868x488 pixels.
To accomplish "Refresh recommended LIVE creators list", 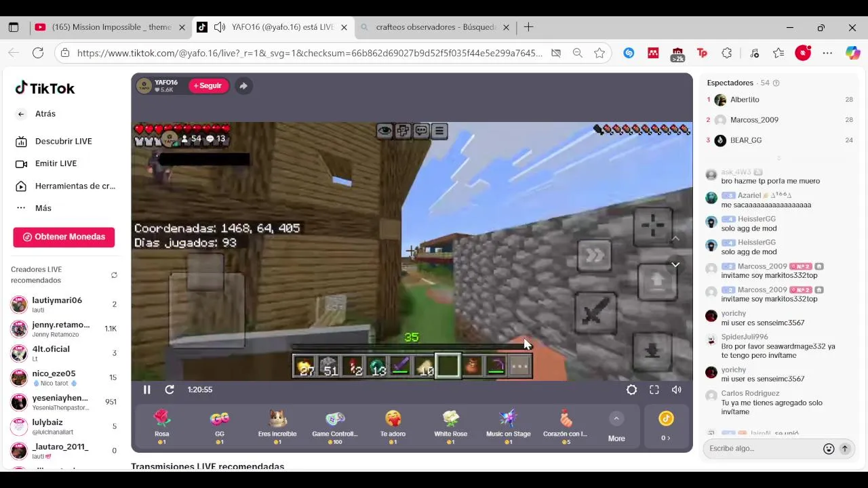I will [114, 275].
